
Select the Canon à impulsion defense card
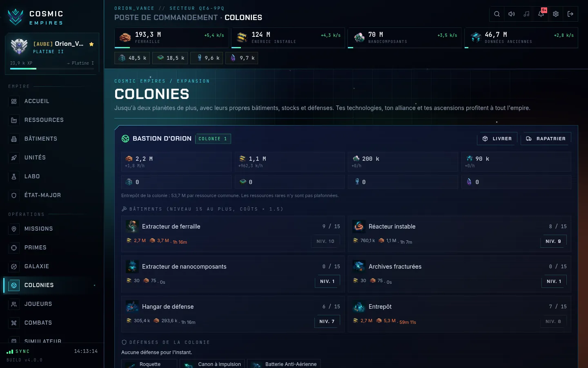212,364
